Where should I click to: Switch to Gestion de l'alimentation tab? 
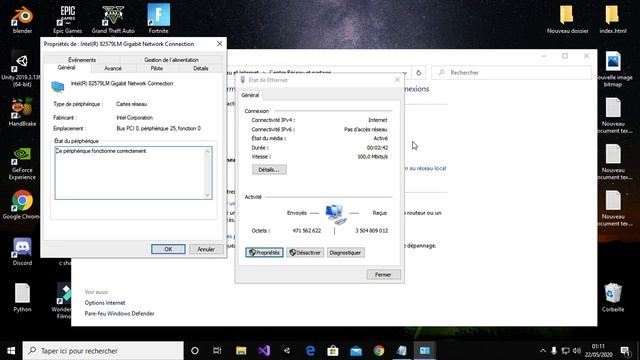(171, 60)
